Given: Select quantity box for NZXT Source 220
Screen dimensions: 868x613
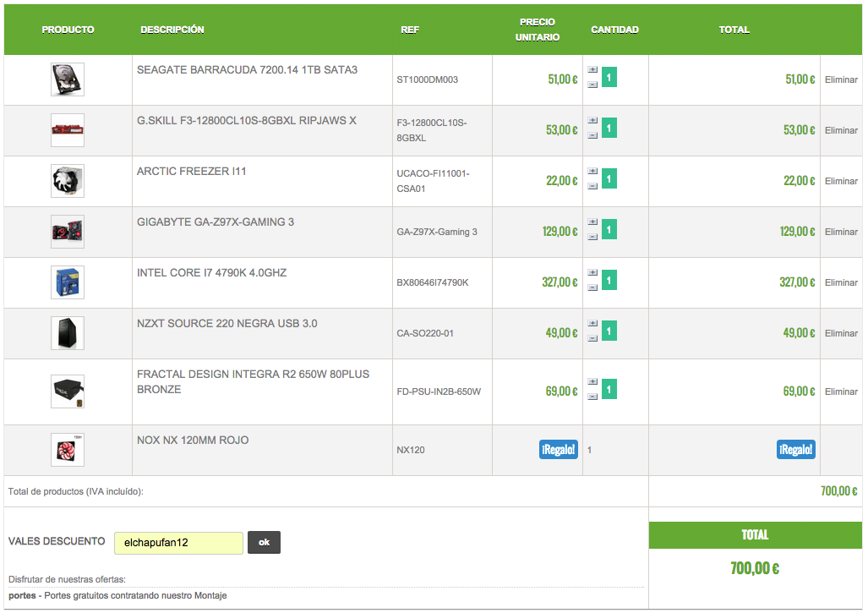Looking at the screenshot, I should (x=609, y=331).
